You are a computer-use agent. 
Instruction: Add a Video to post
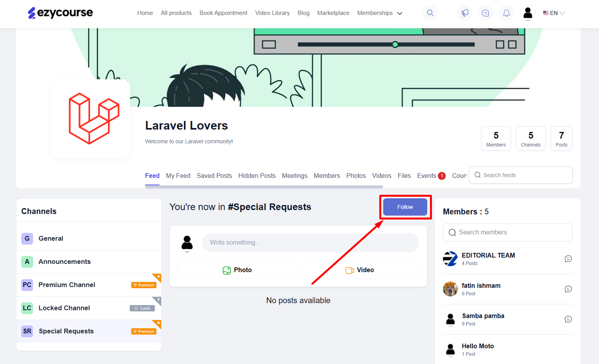tap(360, 270)
